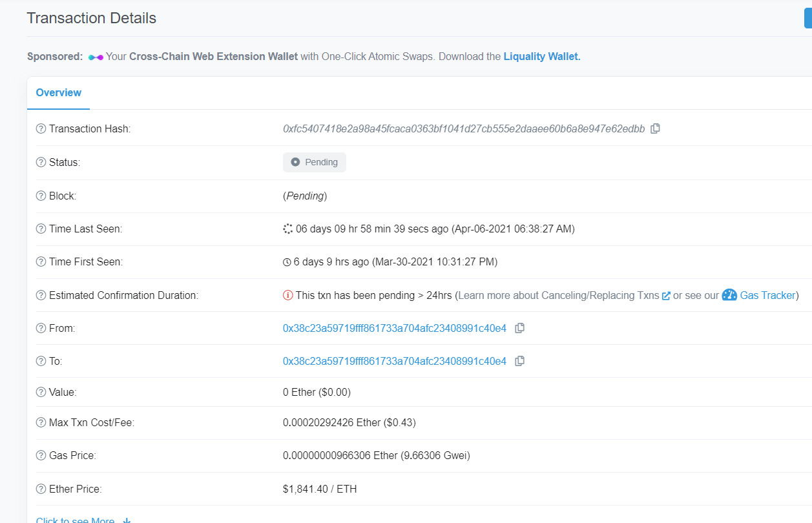Open the To address link
This screenshot has height=523, width=812.
tap(394, 361)
